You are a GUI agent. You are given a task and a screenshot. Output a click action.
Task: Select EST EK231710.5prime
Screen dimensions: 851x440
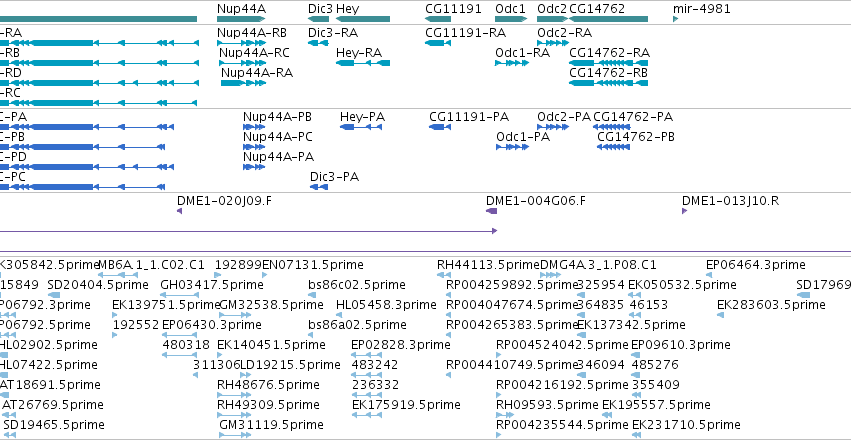(636, 435)
